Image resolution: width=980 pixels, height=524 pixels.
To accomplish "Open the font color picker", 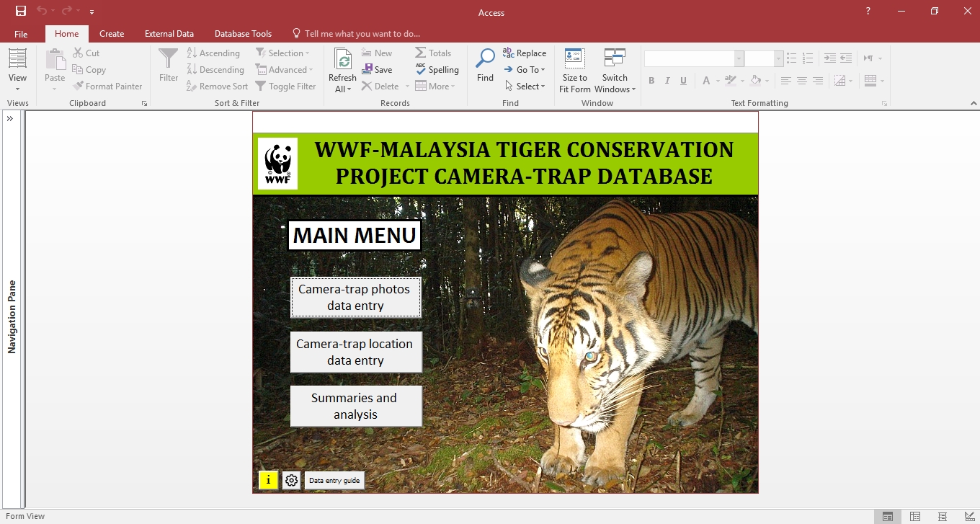I will 718,81.
